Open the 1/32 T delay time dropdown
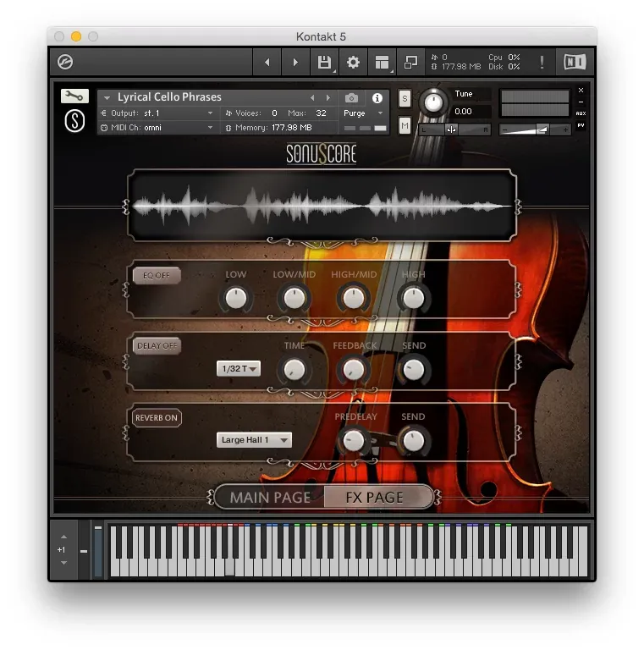Screen dimensions: 644x650 coord(239,368)
